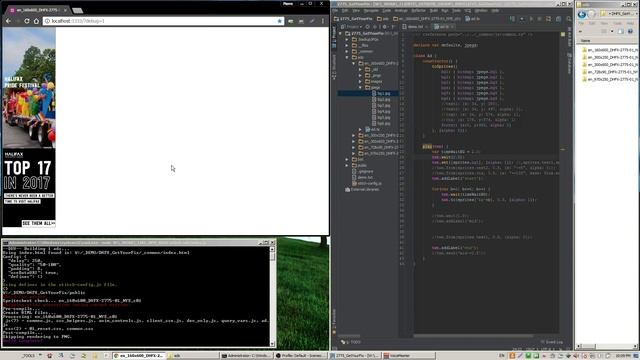Select en_300x250_DHFX file in Explorer window
This screenshot has height=360, width=640.
(610, 57)
